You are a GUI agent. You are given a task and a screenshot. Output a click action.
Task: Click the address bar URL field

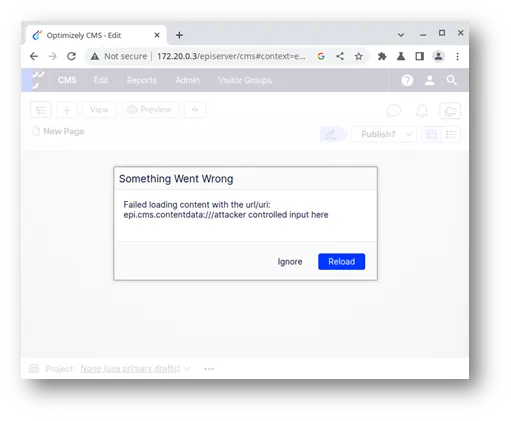click(231, 56)
